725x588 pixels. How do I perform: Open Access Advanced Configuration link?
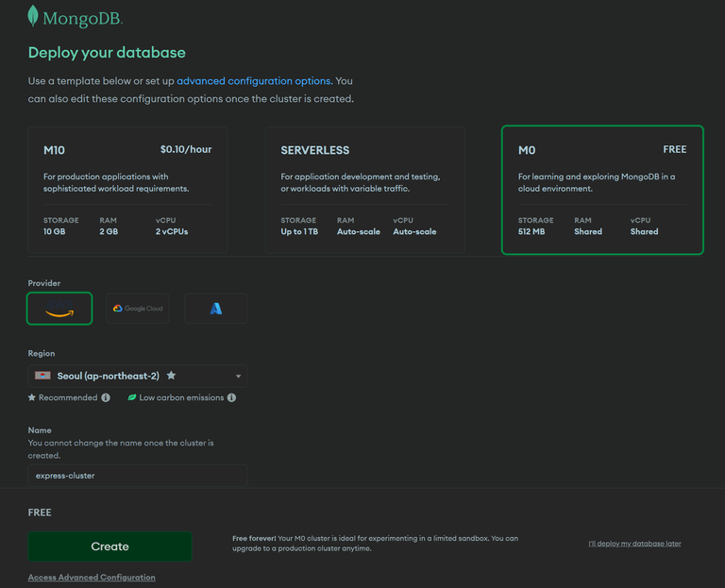click(92, 578)
